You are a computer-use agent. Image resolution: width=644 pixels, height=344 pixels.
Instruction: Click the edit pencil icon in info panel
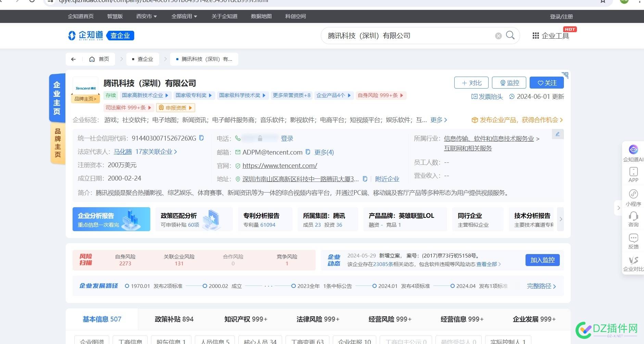tap(557, 134)
